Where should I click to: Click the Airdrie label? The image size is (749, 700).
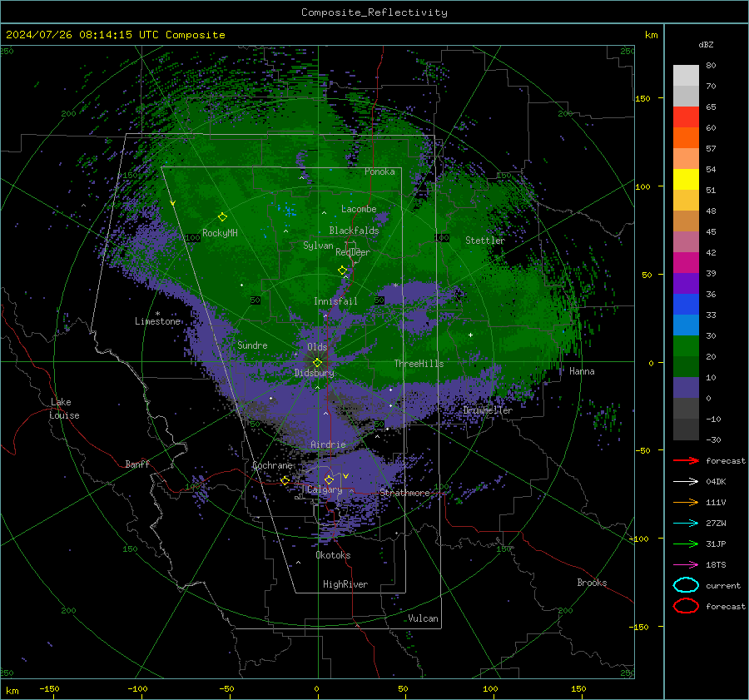[x=328, y=444]
